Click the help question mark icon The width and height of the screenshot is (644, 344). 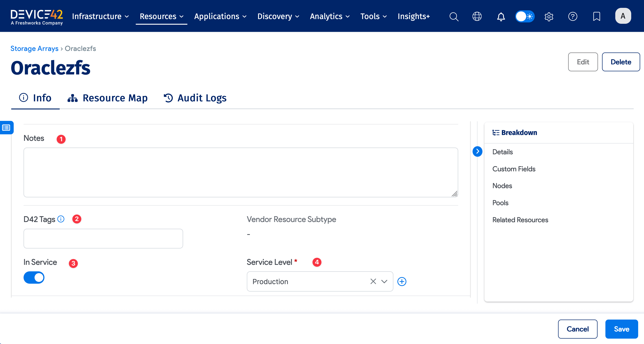[x=572, y=17]
